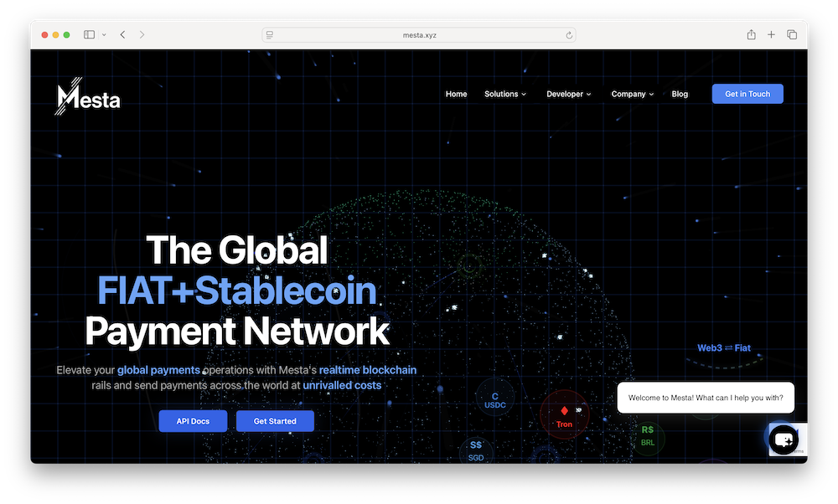Click the Mesta logo

(x=88, y=99)
